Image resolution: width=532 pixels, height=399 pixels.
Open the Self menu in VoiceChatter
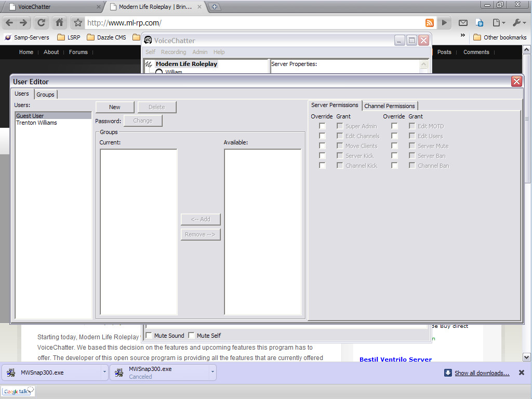150,52
